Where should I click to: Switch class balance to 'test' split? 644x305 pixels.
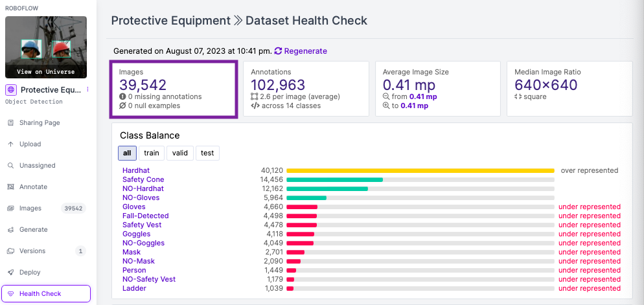207,153
